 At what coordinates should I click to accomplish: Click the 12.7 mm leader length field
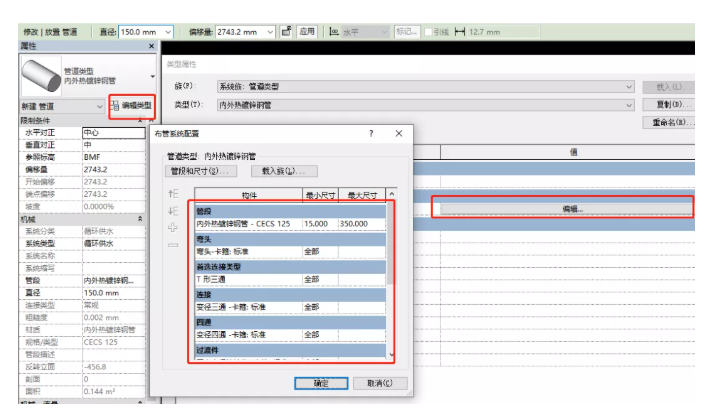tap(503, 32)
